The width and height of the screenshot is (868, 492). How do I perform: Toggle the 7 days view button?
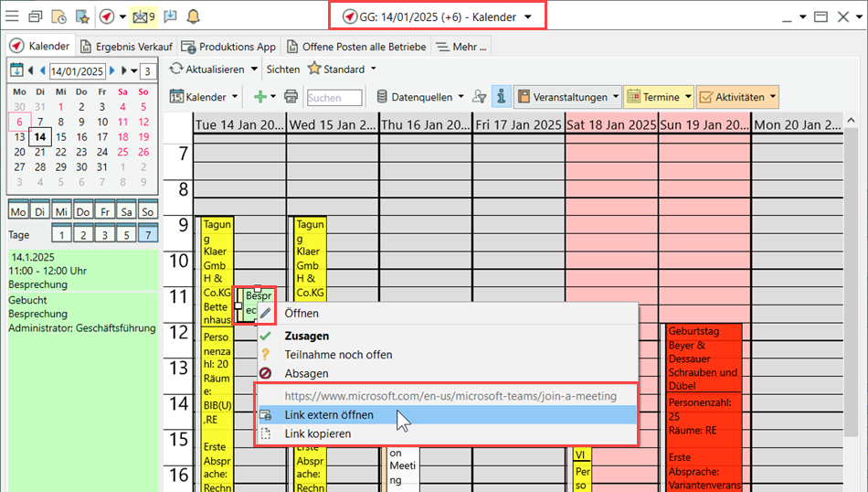pos(148,235)
